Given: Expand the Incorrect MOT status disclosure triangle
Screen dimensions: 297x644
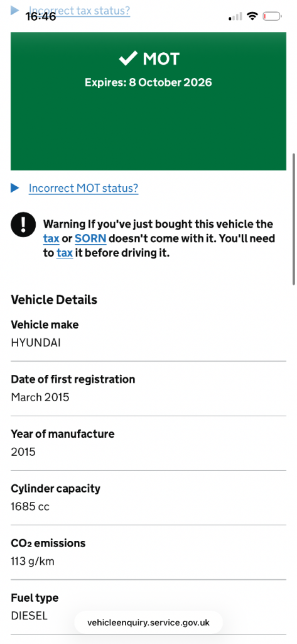Looking at the screenshot, I should click(x=15, y=188).
